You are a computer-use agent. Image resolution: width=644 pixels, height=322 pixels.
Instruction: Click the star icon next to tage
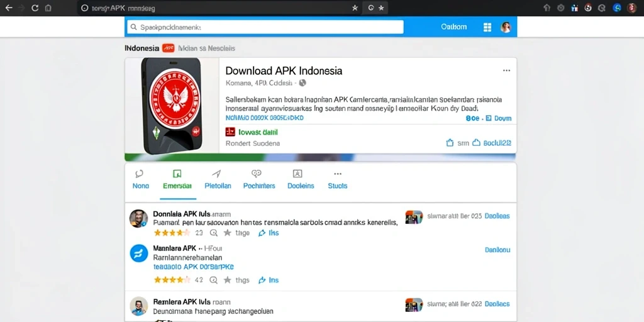click(x=227, y=233)
